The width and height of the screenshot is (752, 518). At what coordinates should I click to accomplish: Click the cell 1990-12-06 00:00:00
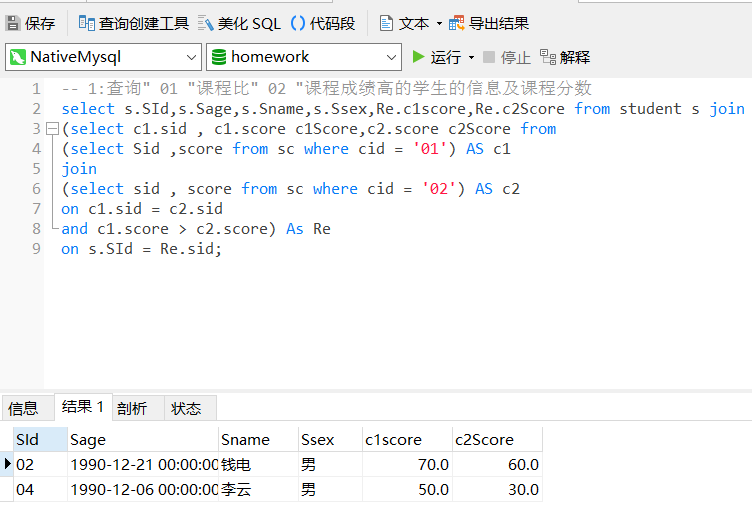tap(142, 489)
